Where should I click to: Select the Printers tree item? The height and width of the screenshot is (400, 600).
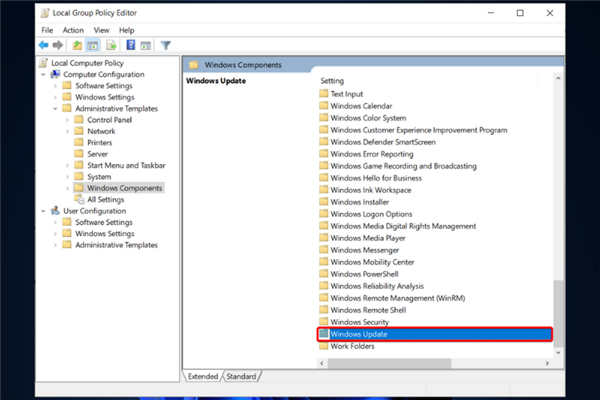click(99, 142)
